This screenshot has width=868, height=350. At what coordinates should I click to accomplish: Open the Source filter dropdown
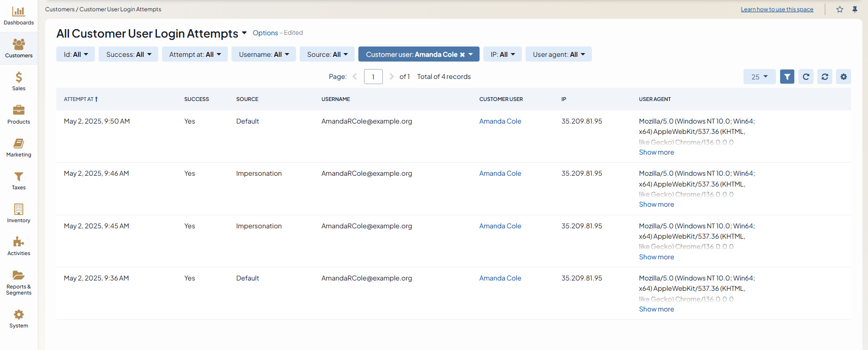pyautogui.click(x=327, y=54)
